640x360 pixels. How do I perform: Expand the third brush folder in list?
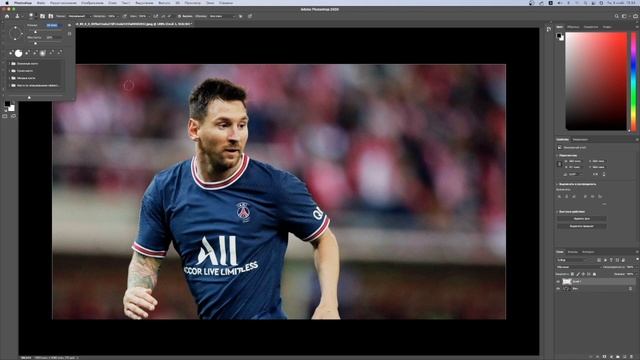click(x=9, y=78)
